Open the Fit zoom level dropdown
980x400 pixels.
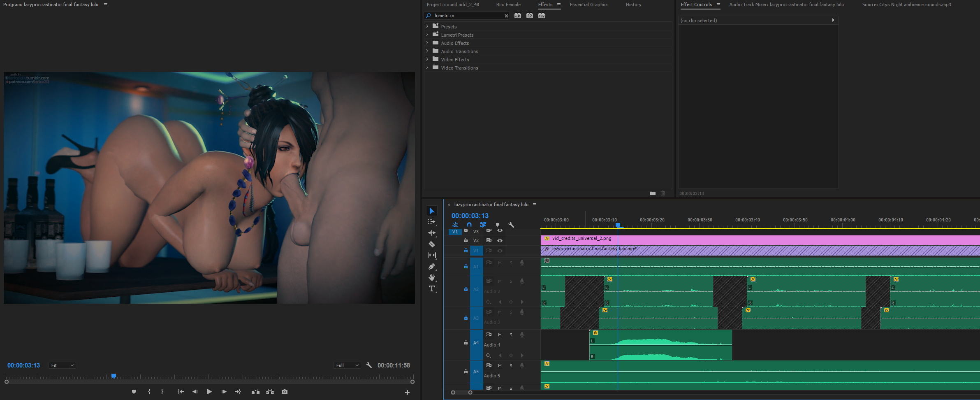click(x=62, y=365)
